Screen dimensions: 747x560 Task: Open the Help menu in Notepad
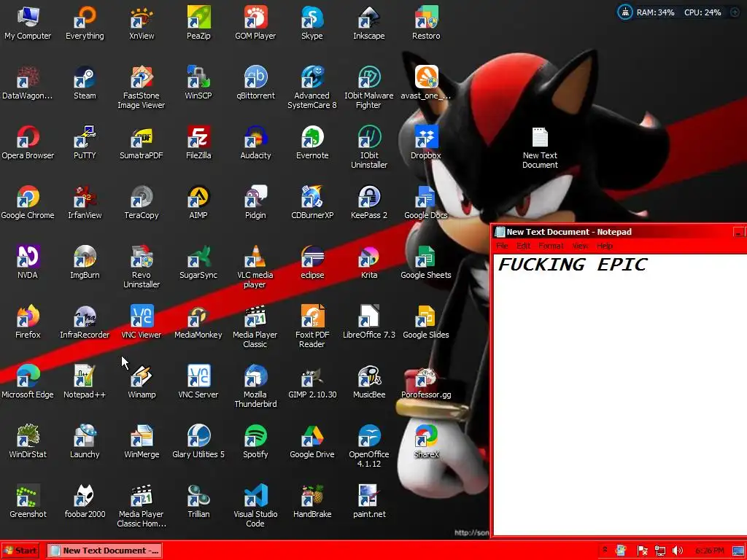tap(605, 246)
